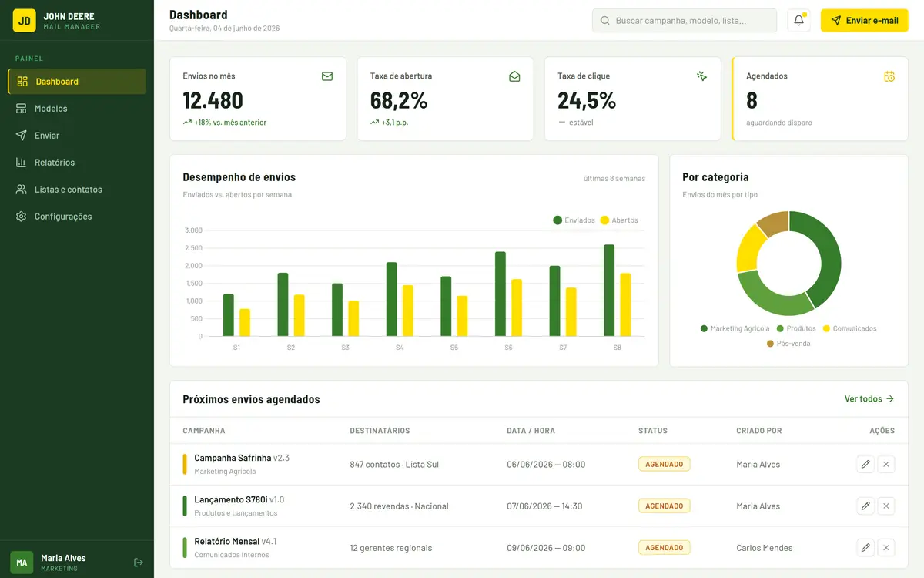Click 12 gerentes regionais cell
The width and height of the screenshot is (924, 578).
point(391,548)
